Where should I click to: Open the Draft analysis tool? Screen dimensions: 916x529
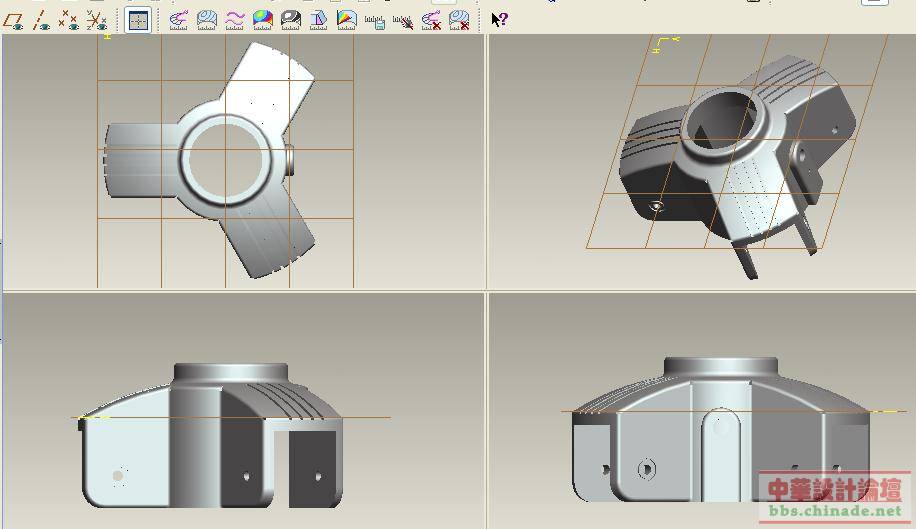point(318,19)
